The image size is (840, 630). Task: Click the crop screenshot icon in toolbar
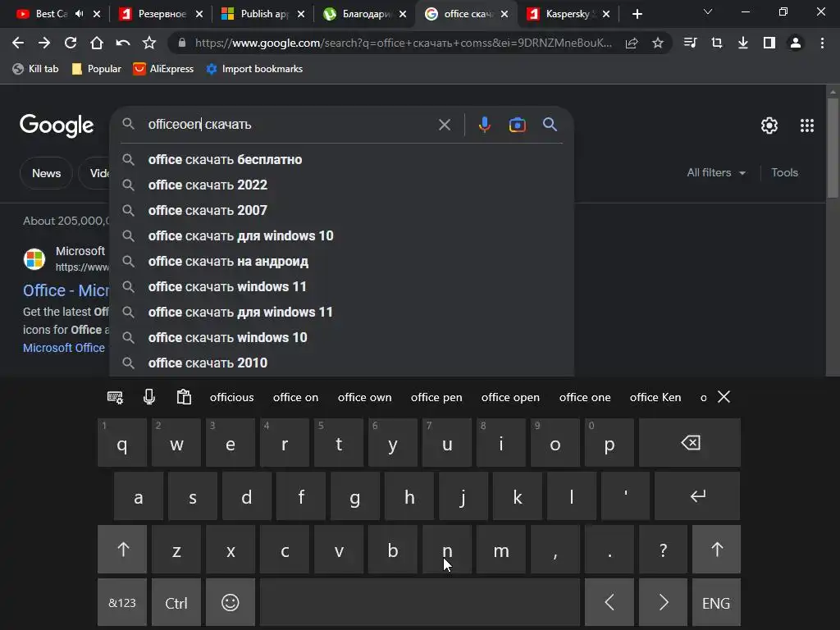[717, 43]
